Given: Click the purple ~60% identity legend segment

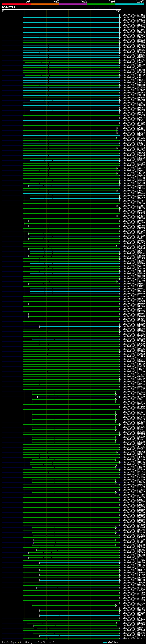Looking at the screenshot, I should 73,4.
